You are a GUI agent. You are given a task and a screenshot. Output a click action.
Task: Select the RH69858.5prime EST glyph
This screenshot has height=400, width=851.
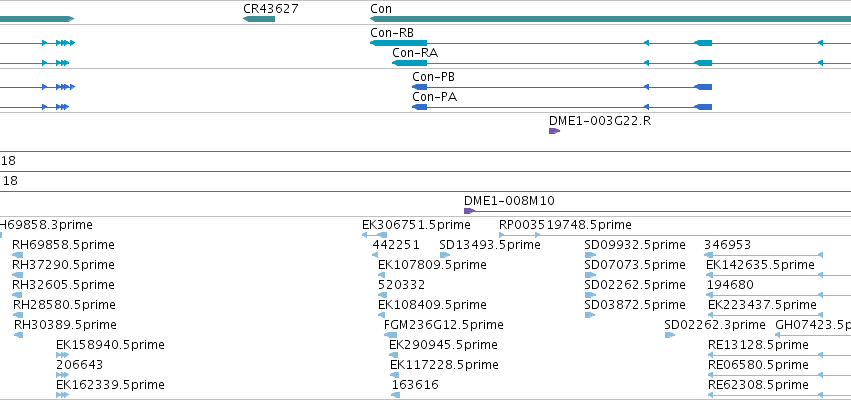tap(17, 255)
